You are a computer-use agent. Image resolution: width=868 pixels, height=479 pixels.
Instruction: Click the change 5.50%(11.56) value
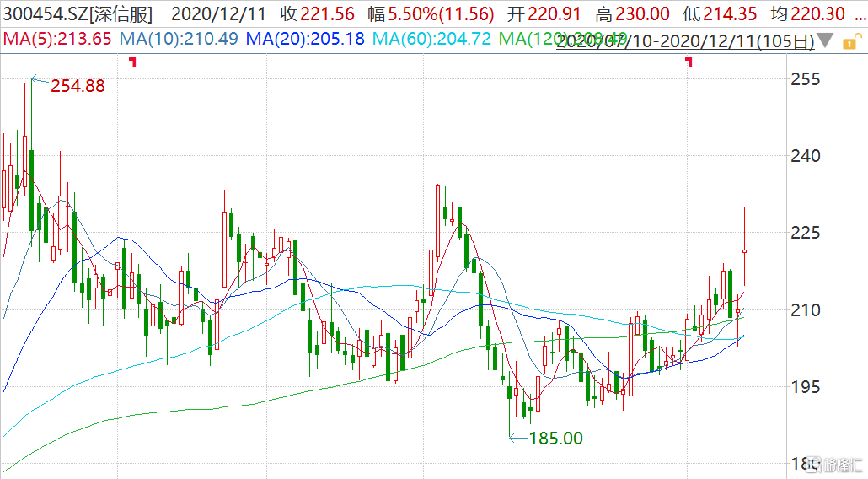click(x=441, y=14)
